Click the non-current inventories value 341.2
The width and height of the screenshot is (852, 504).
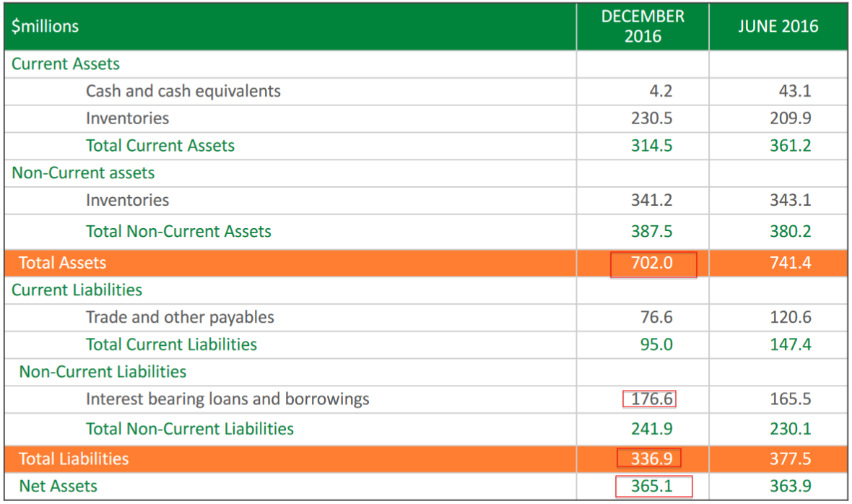click(651, 200)
